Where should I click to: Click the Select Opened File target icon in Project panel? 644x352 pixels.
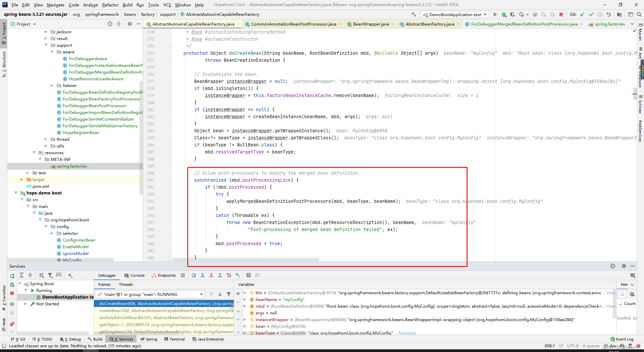point(110,24)
